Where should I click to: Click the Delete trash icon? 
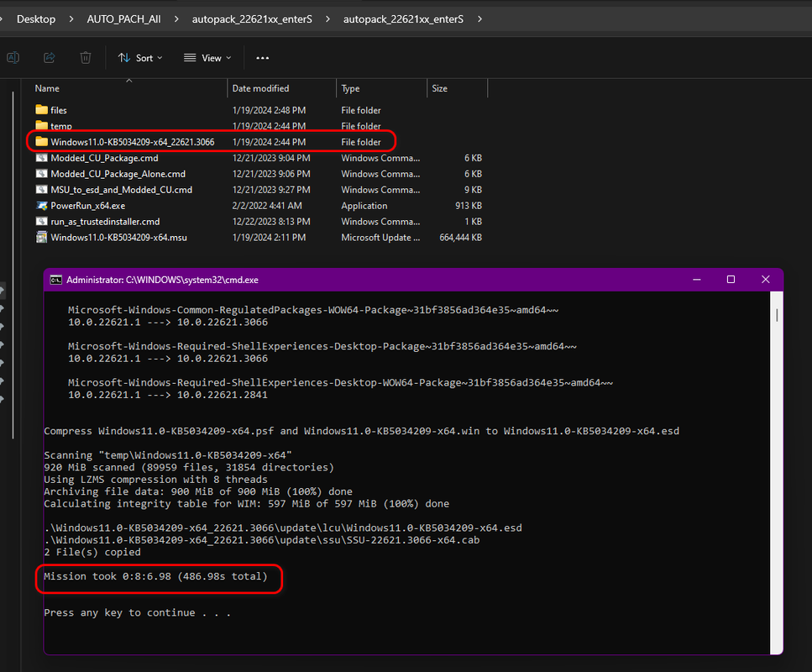pos(86,57)
